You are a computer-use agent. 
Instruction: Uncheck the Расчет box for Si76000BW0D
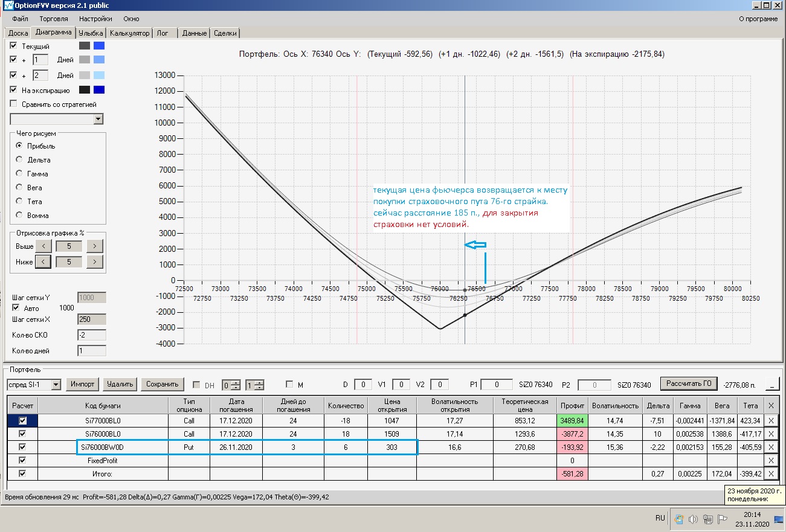click(x=23, y=447)
